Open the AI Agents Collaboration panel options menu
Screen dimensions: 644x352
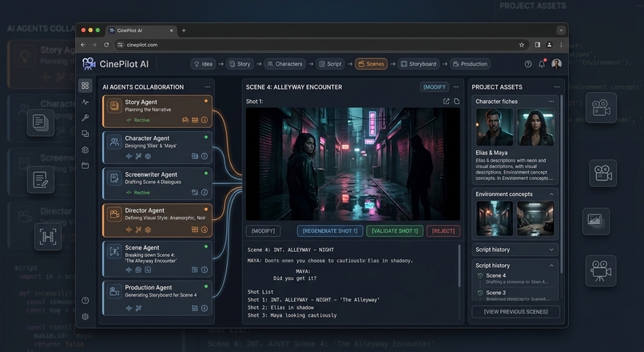click(208, 87)
